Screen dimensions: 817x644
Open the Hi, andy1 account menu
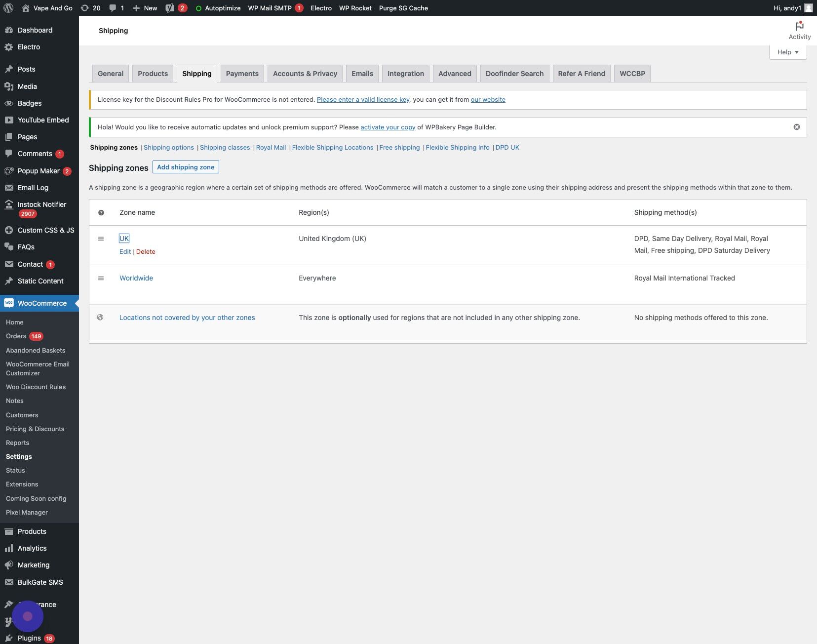[x=793, y=8]
